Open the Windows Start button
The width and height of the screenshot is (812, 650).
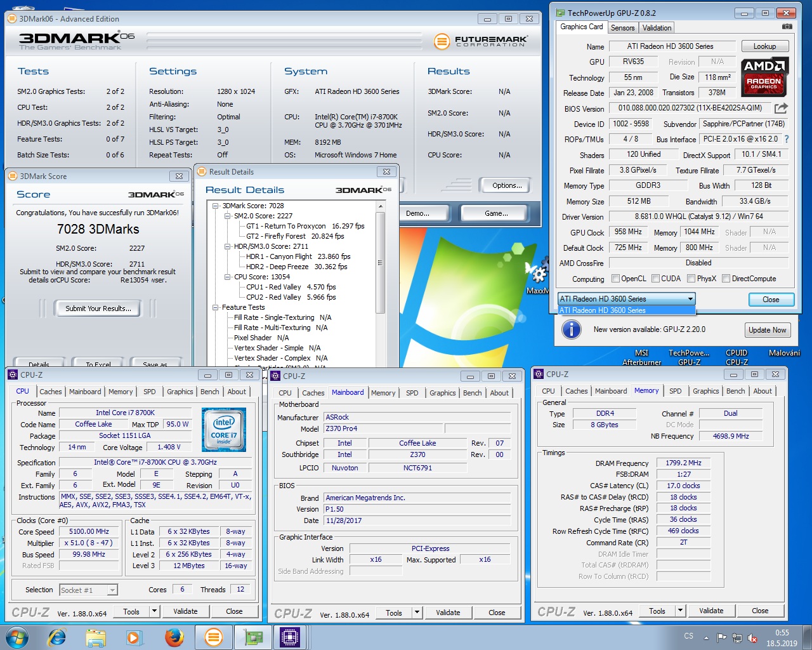[x=17, y=637]
